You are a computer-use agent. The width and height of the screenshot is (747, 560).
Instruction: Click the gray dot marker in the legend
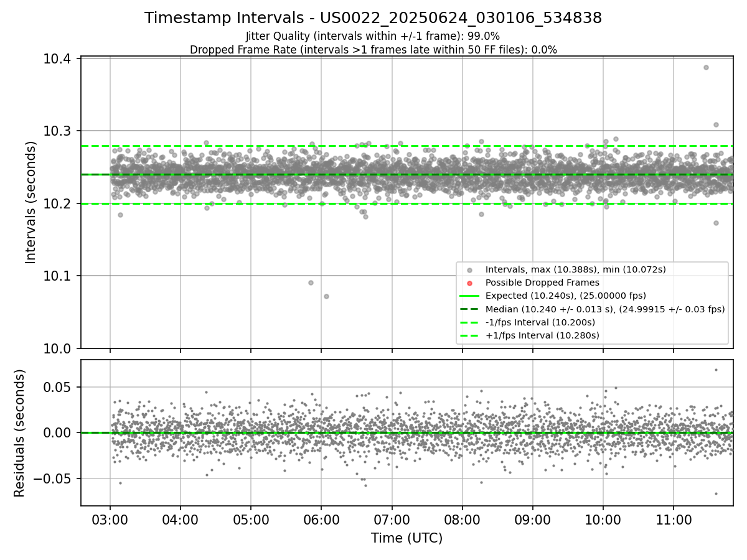[469, 270]
